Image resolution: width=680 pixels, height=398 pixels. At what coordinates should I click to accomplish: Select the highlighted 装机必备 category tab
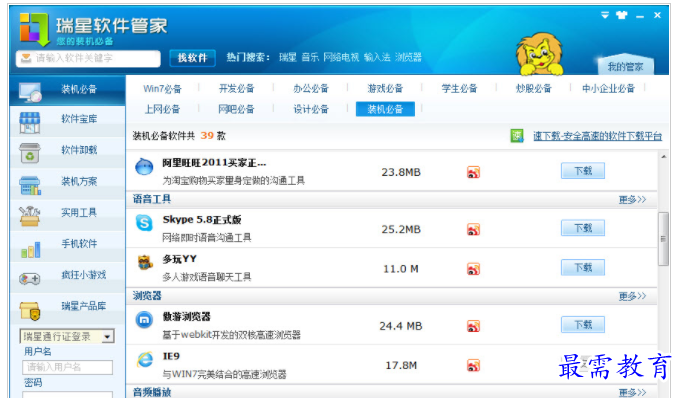[x=385, y=109]
